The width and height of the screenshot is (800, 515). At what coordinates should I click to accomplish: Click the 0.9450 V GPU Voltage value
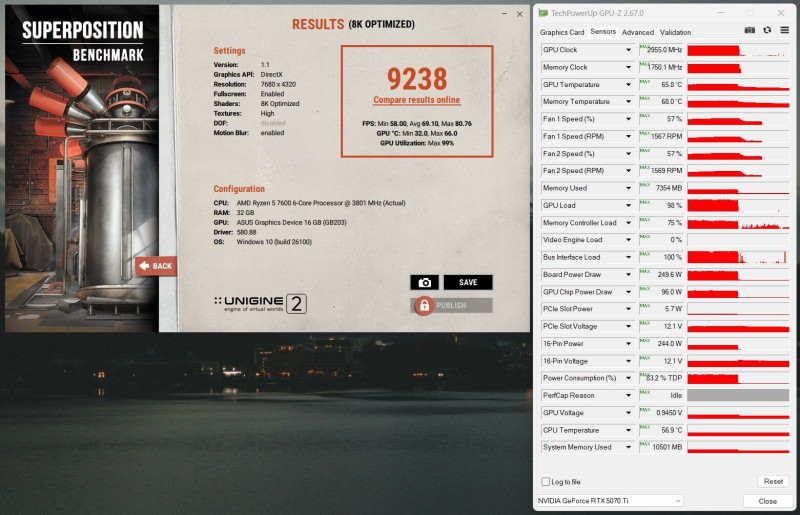[x=669, y=413]
